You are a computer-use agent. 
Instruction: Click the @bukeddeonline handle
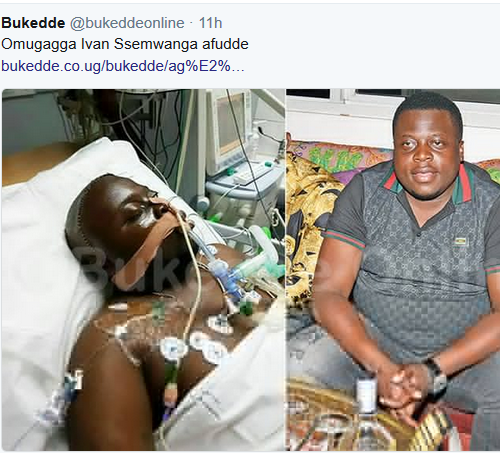coord(127,23)
